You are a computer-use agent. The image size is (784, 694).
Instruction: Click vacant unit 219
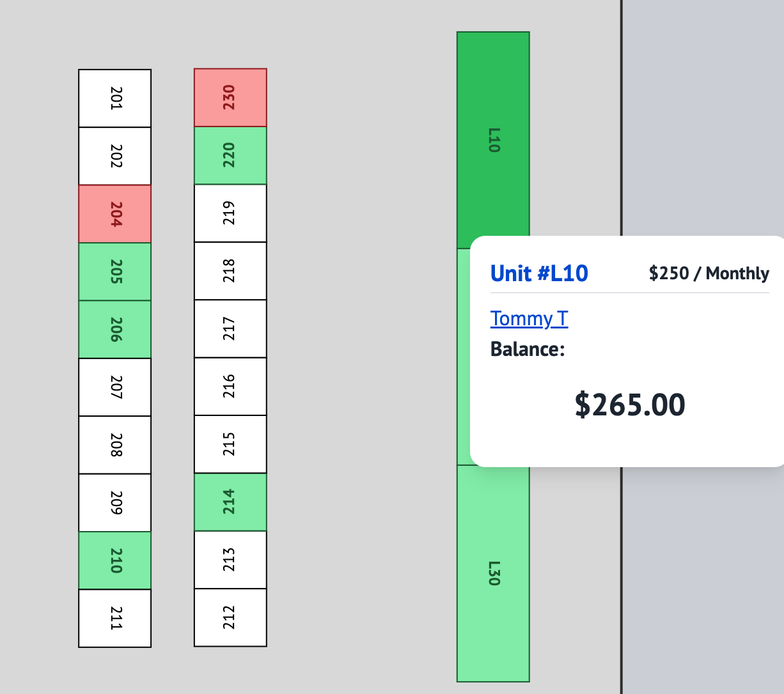[x=230, y=213]
